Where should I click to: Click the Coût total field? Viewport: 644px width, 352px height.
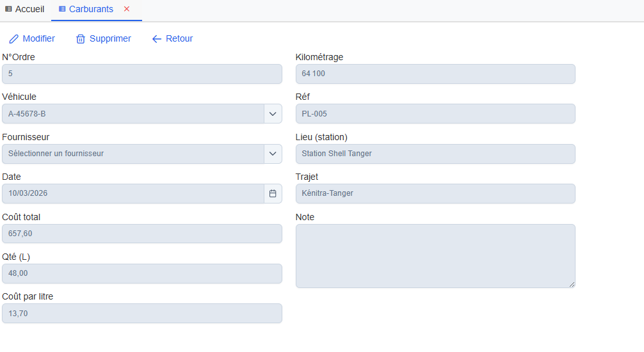point(142,234)
